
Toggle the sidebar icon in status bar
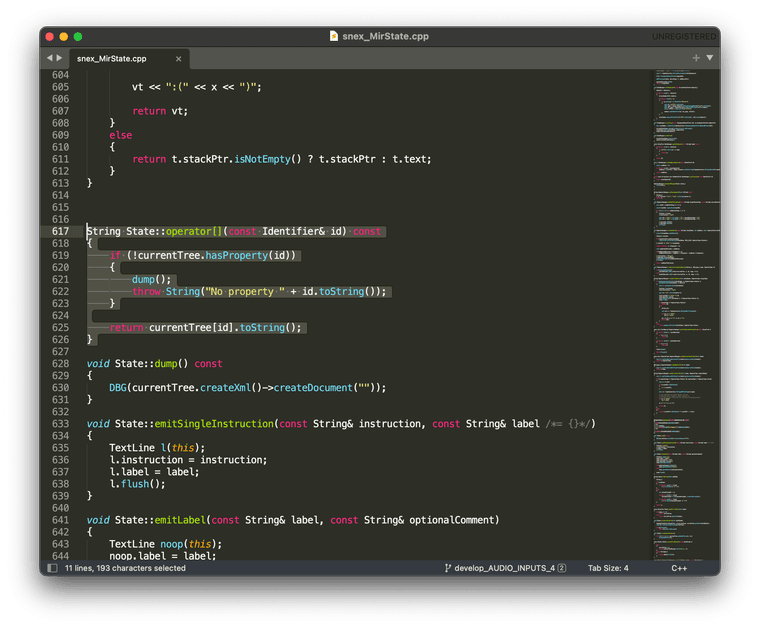point(52,568)
